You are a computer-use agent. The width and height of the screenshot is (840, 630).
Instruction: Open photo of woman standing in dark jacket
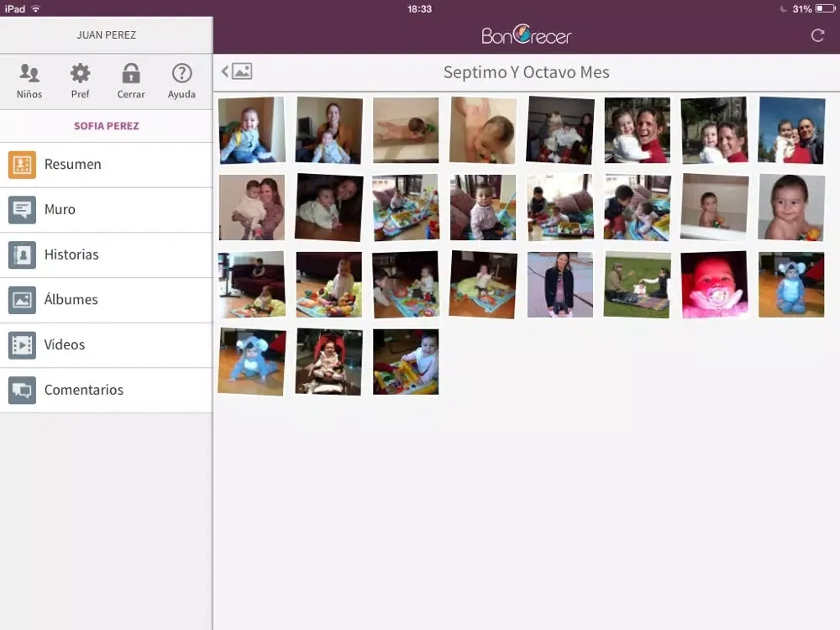(559, 285)
